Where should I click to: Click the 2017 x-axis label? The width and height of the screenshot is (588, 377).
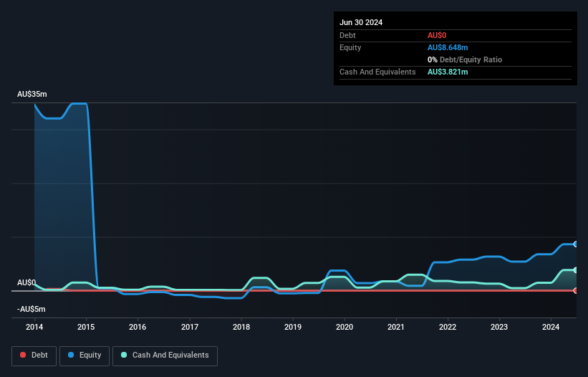pyautogui.click(x=190, y=327)
